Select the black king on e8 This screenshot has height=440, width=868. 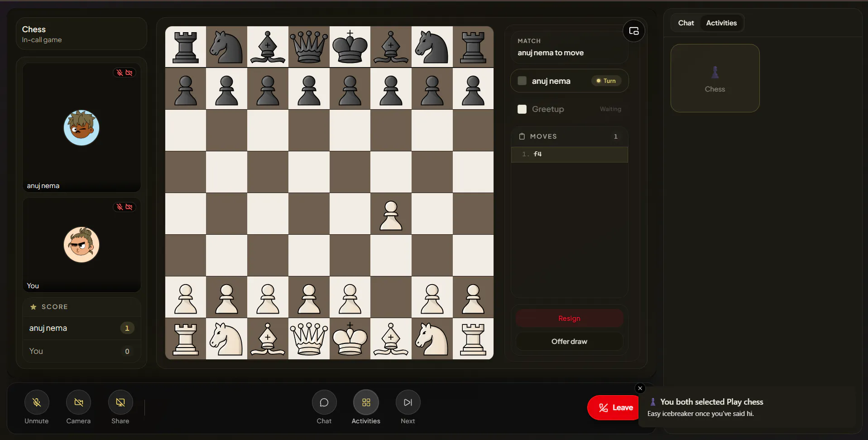[350, 47]
